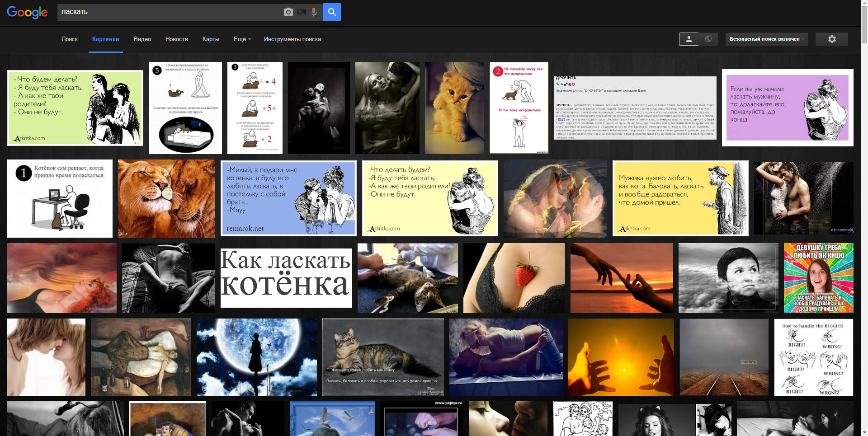Viewport: 868px width, 436px height.
Task: Show personal results with person icon
Action: (689, 39)
